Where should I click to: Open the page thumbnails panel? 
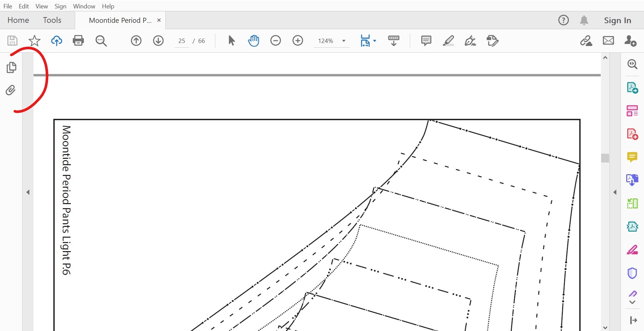point(12,67)
